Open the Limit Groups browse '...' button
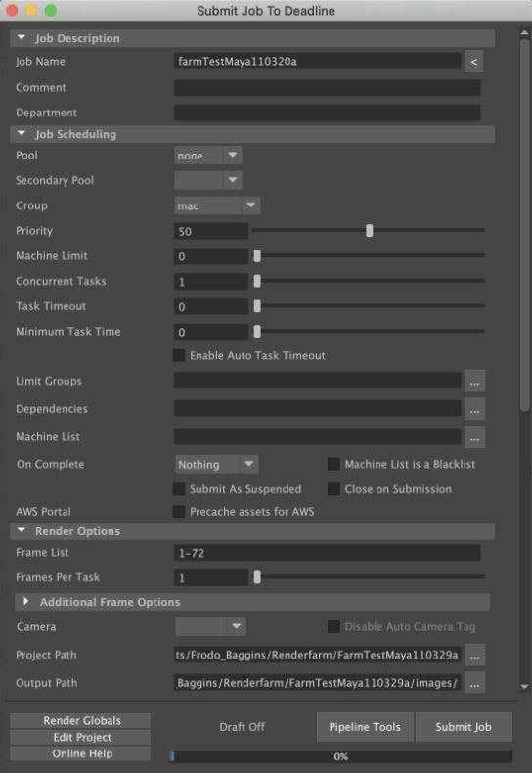The width and height of the screenshot is (532, 773). pos(474,381)
